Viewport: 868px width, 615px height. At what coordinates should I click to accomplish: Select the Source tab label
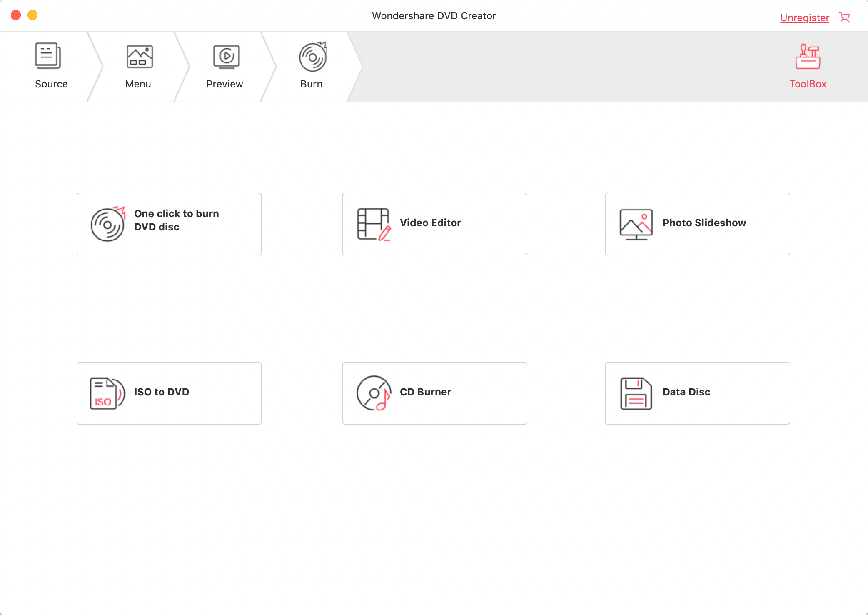click(51, 84)
